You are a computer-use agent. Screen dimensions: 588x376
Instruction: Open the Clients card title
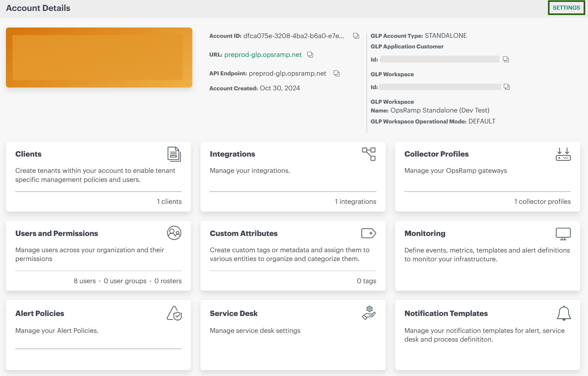click(28, 154)
